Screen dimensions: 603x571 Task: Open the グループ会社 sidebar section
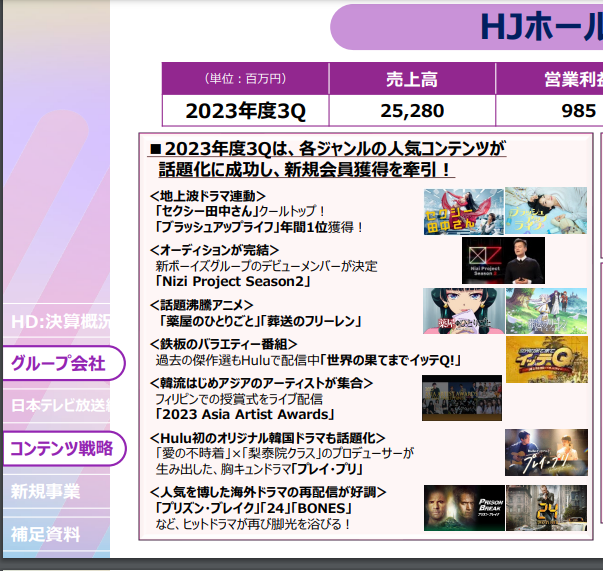click(x=64, y=363)
